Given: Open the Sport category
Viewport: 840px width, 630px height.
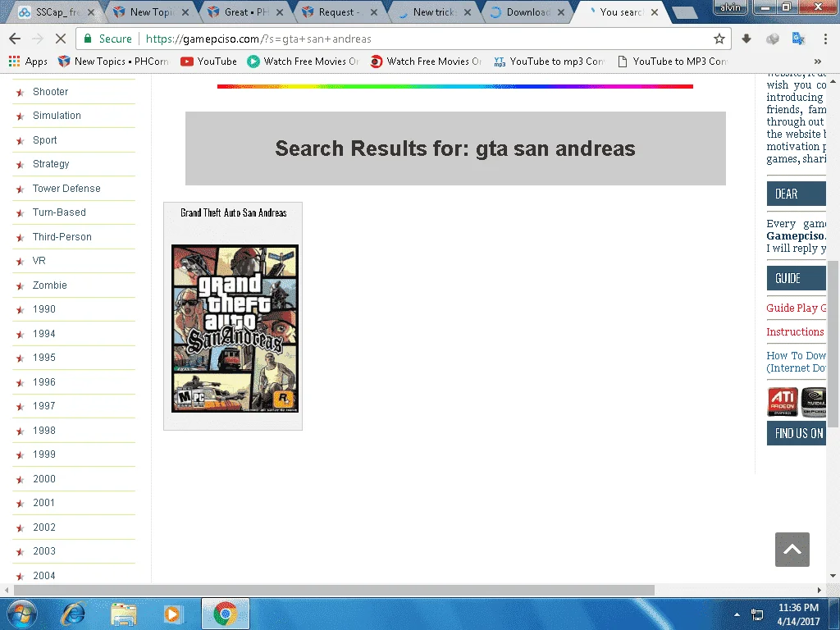Looking at the screenshot, I should pos(44,139).
